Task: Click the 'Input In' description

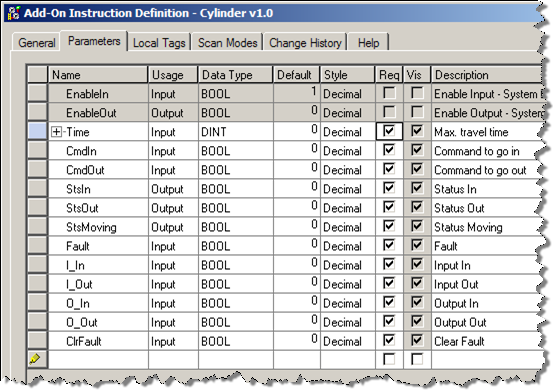Action: coord(452,265)
